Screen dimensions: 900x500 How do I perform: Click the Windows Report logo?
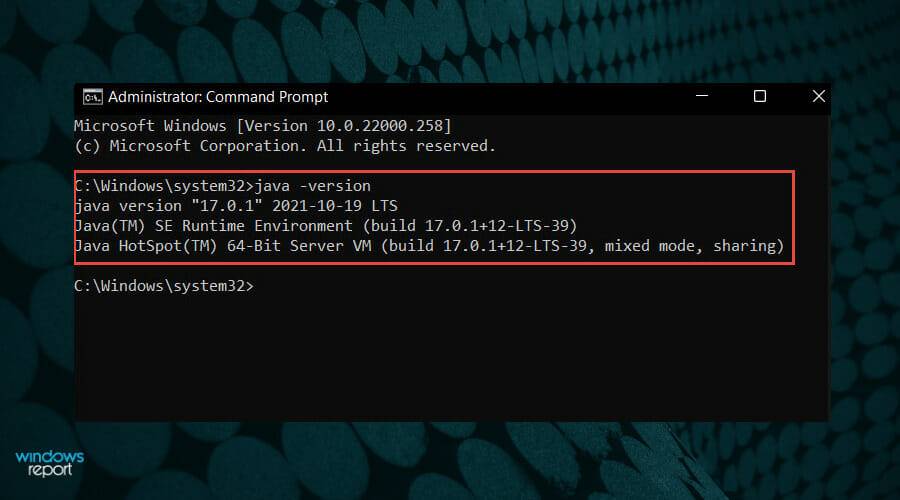pos(50,463)
